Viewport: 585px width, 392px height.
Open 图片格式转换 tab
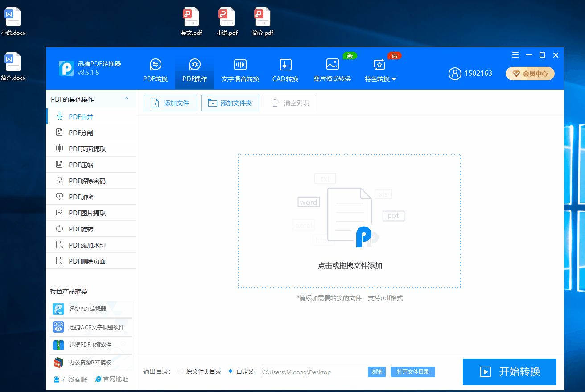(x=332, y=70)
